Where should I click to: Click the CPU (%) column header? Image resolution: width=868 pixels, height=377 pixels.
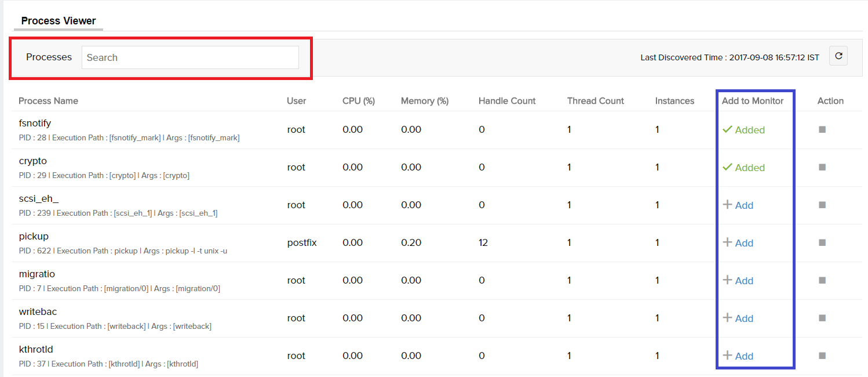(358, 101)
